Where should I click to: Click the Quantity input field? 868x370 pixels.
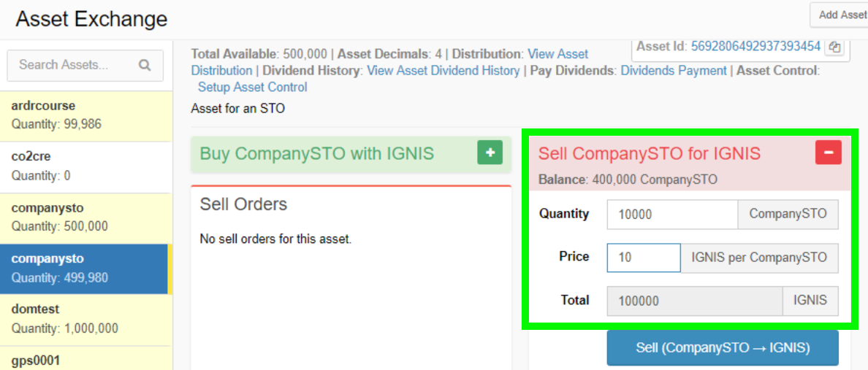672,215
